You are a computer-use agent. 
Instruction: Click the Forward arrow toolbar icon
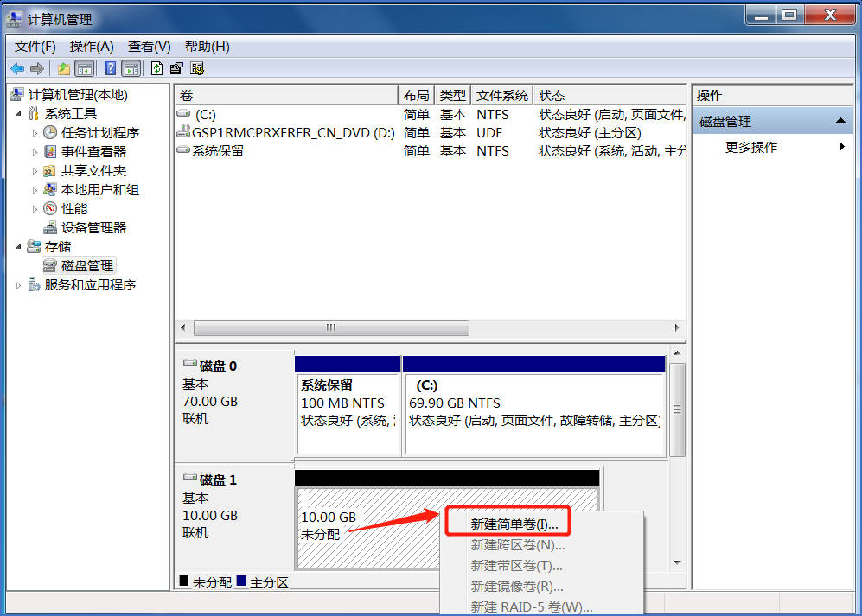point(37,69)
